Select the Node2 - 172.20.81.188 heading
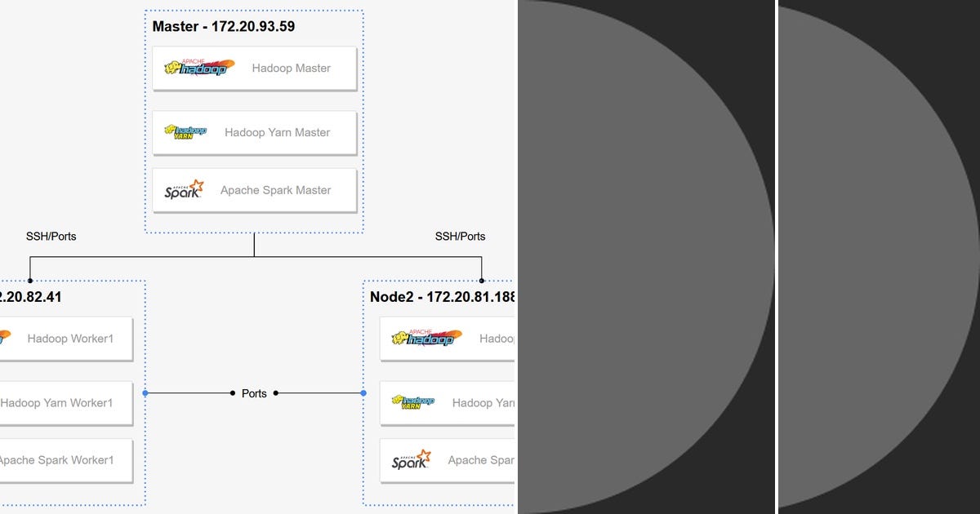This screenshot has height=514, width=980. point(442,297)
